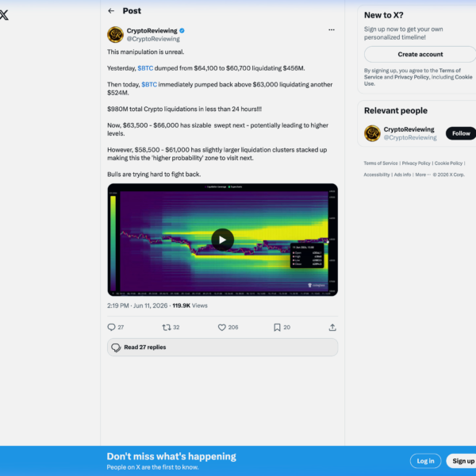This screenshot has width=476, height=476.
Task: Open the footer Accessibility link
Action: (377, 175)
